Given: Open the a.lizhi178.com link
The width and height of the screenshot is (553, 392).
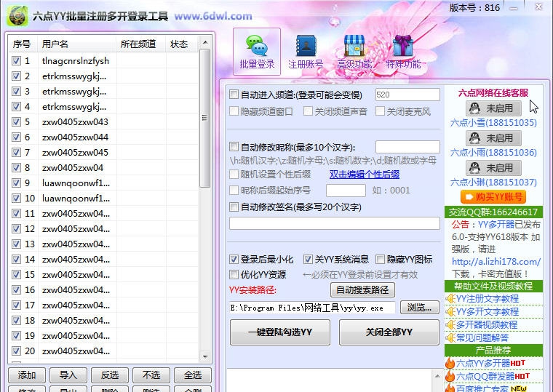Looking at the screenshot, I should tap(496, 262).
